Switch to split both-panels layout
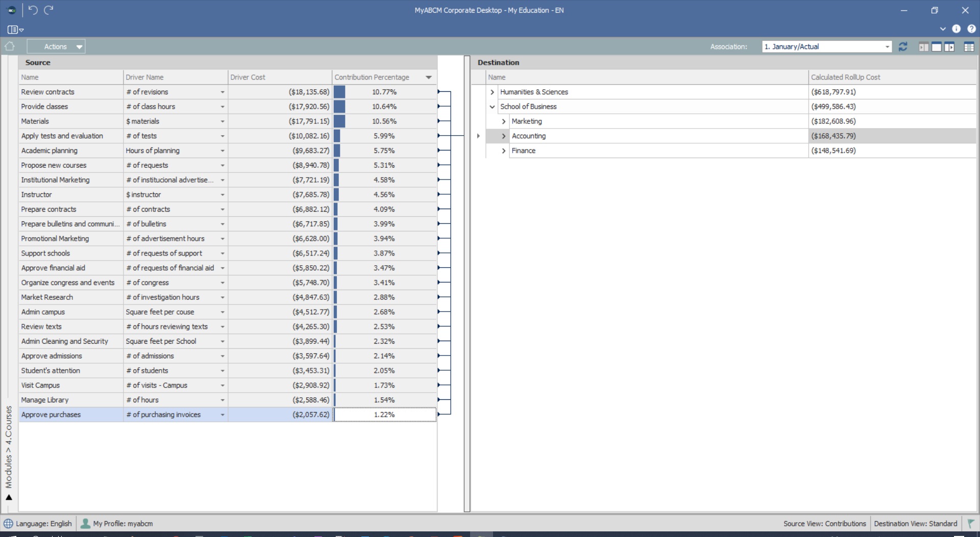 click(x=936, y=47)
